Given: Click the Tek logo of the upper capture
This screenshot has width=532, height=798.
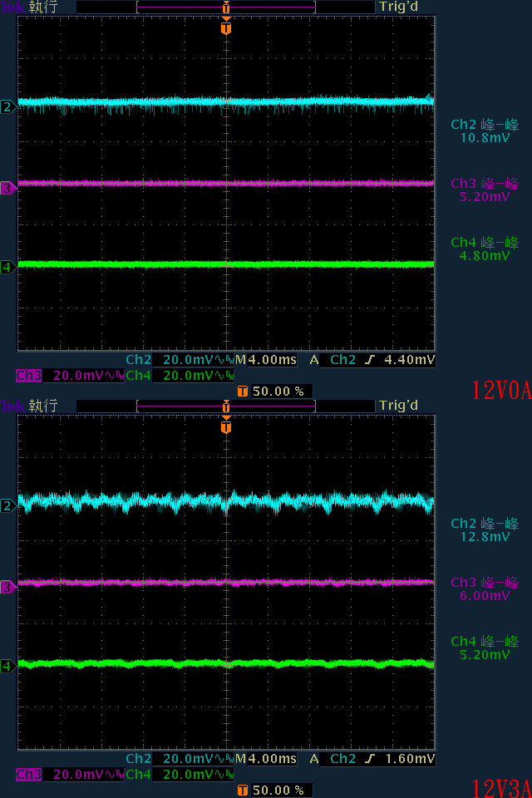Looking at the screenshot, I should pos(12,7).
